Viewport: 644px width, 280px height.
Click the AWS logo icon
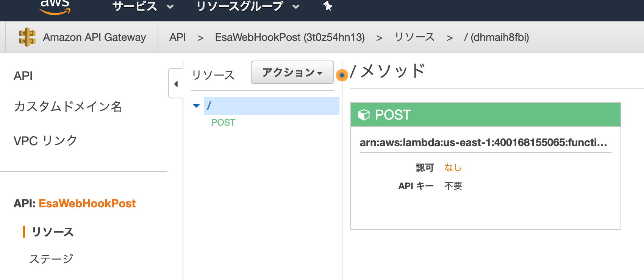coord(55,7)
